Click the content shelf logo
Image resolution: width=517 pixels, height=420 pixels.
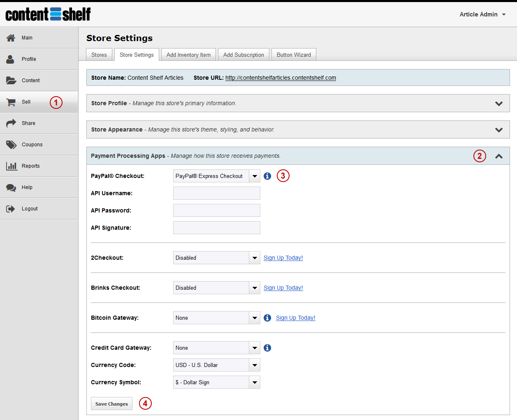pyautogui.click(x=48, y=14)
